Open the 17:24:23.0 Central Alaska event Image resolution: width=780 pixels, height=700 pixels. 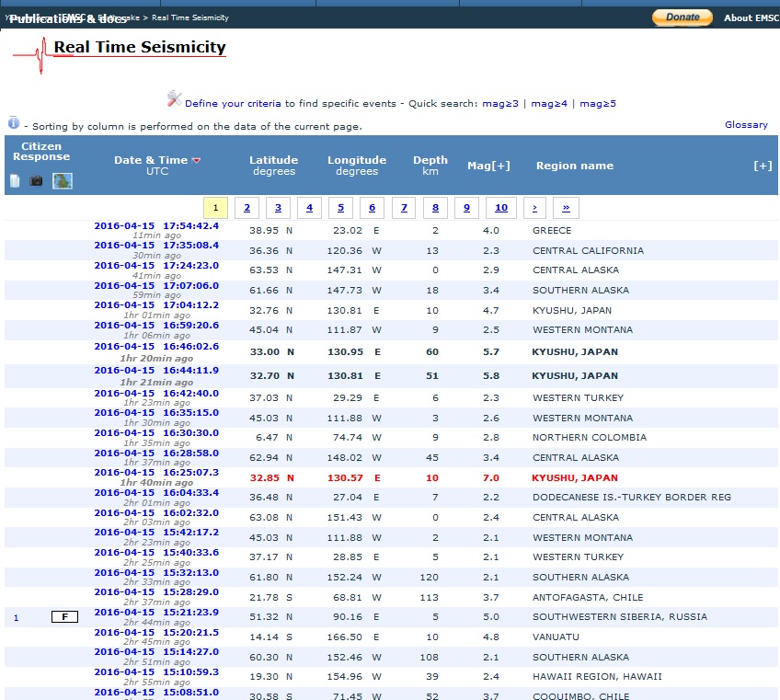click(x=156, y=266)
